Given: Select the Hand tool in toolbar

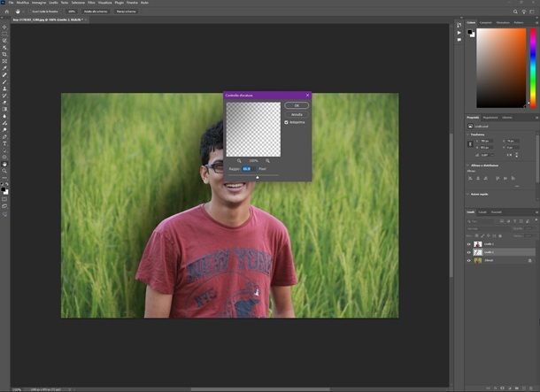Looking at the screenshot, I should point(4,165).
